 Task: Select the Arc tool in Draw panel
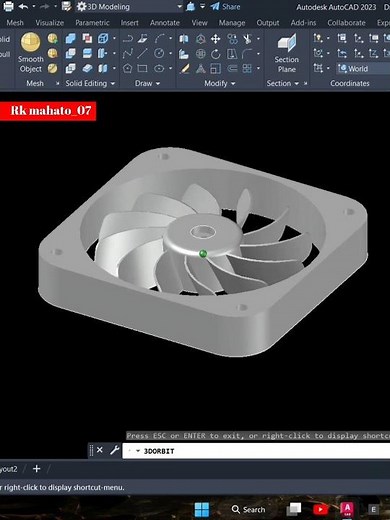(159, 39)
